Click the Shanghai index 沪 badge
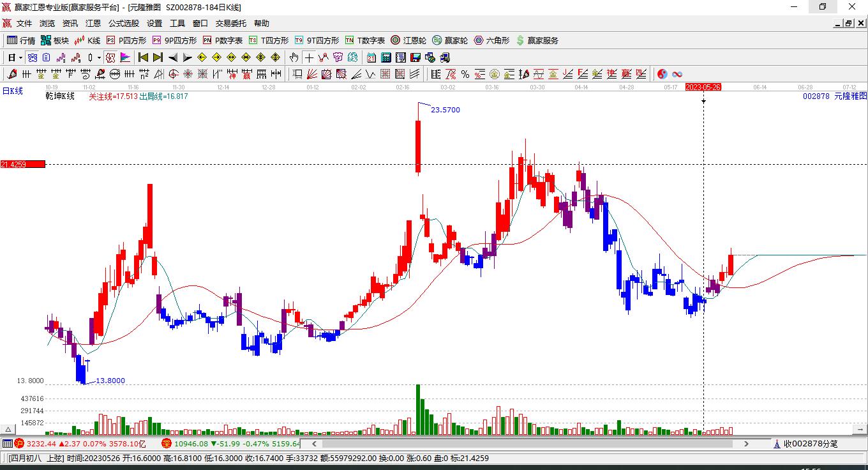 point(20,444)
